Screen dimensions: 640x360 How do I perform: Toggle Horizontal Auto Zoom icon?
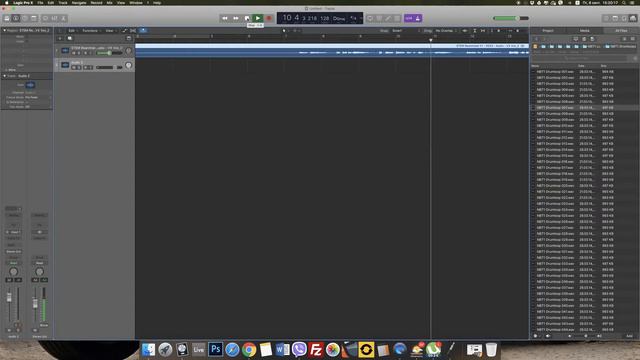[x=483, y=31]
